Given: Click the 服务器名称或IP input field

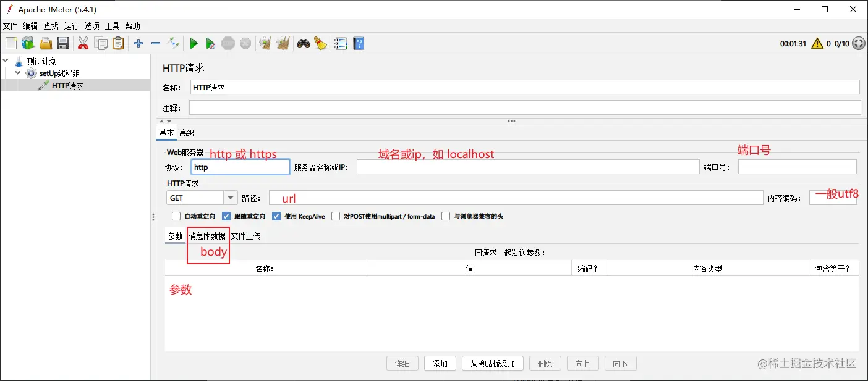Looking at the screenshot, I should (528, 167).
